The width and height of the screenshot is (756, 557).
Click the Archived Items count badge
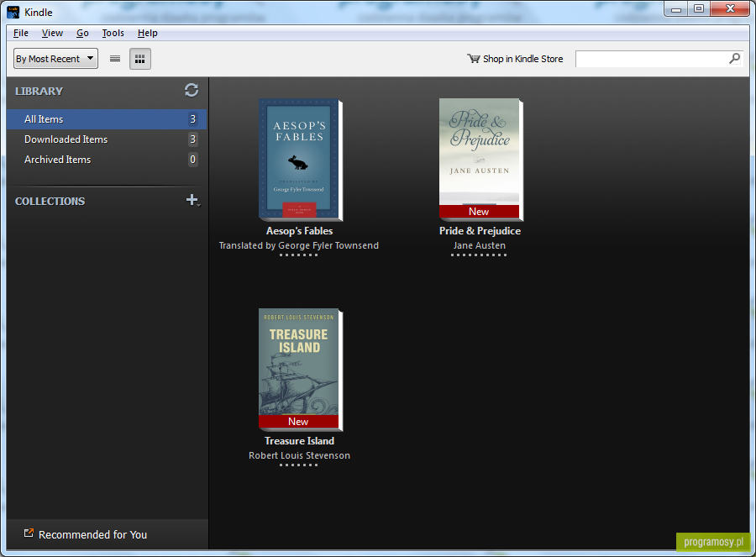pos(193,160)
